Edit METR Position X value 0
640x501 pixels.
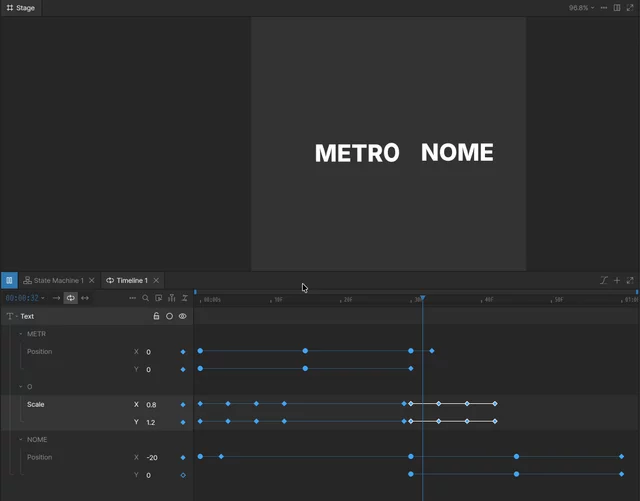pyautogui.click(x=149, y=352)
